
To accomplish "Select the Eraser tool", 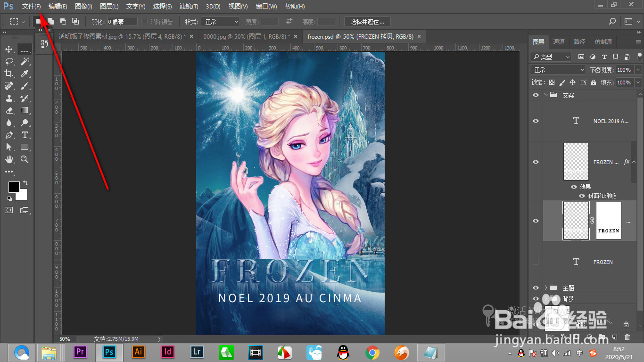I will [9, 111].
